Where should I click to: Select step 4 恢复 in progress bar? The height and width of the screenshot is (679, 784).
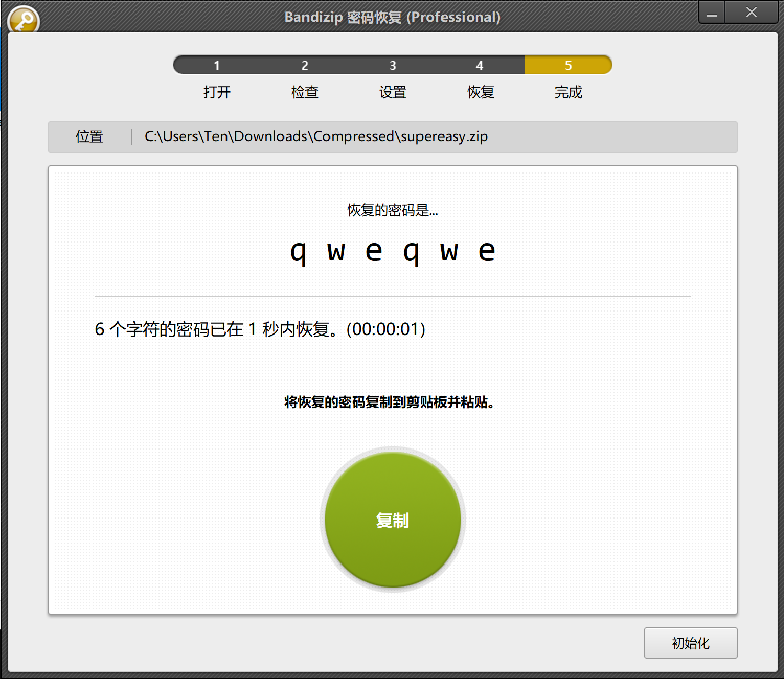coord(480,65)
